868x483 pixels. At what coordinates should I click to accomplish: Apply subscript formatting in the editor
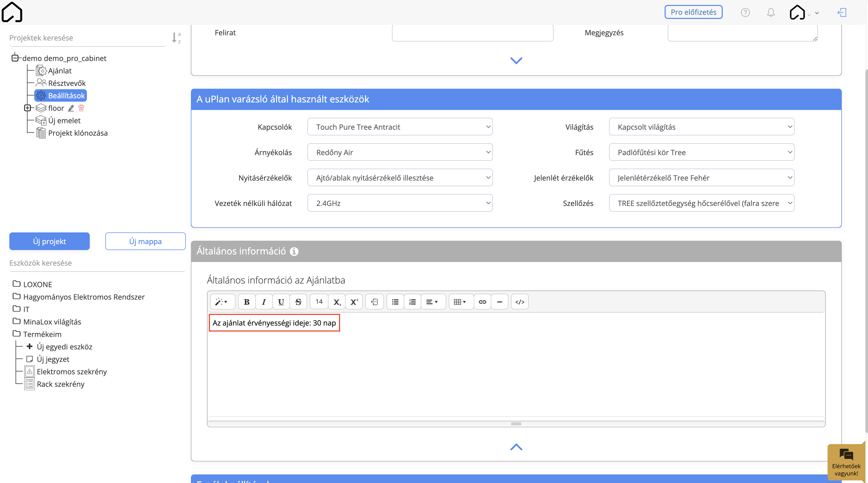337,302
